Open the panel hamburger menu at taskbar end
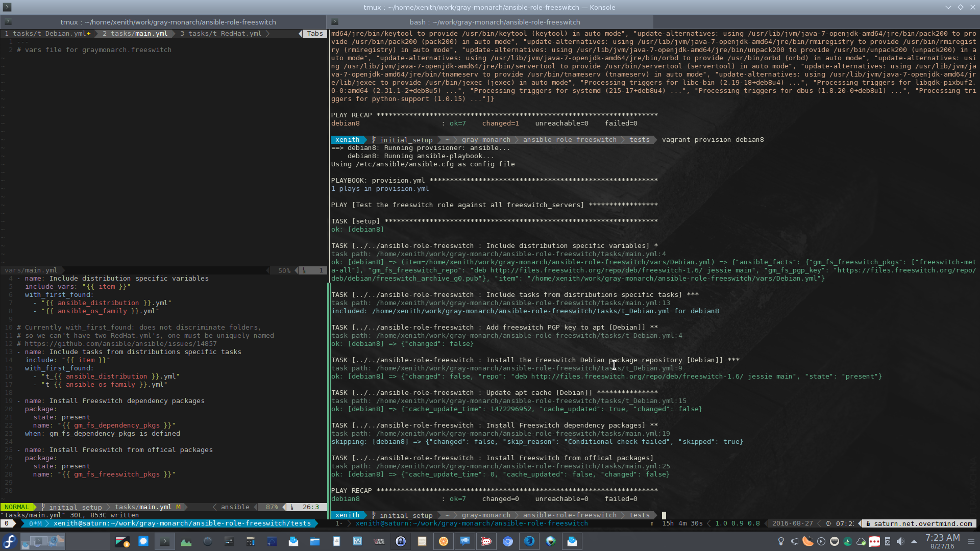Viewport: 980px width, 551px height. 971,541
